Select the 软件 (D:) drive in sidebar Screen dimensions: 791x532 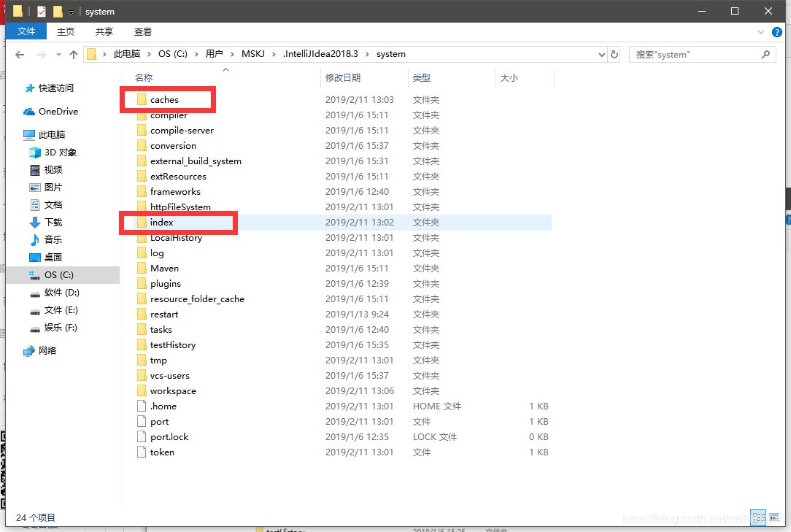pyautogui.click(x=61, y=292)
